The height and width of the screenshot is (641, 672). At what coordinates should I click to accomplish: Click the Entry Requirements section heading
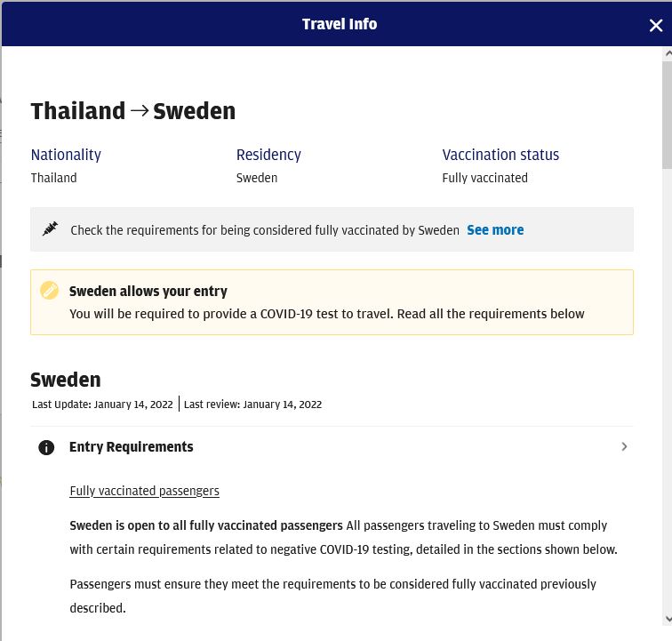pos(132,447)
